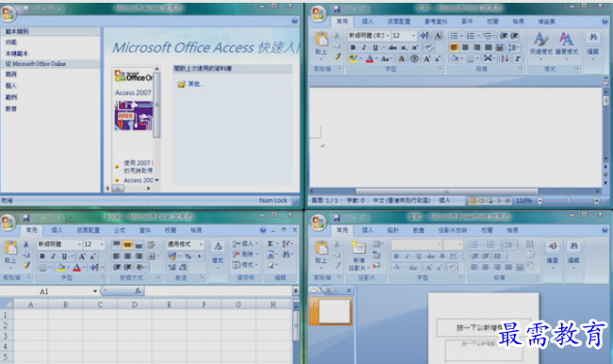Click the Sort icon in the Word paragraph group
The width and height of the screenshot is (613, 364).
coord(505,58)
